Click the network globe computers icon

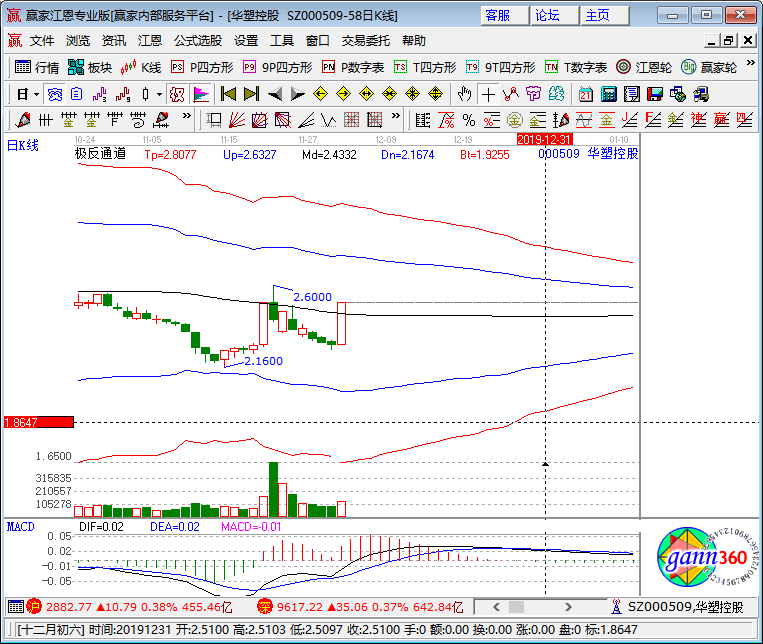(x=678, y=94)
